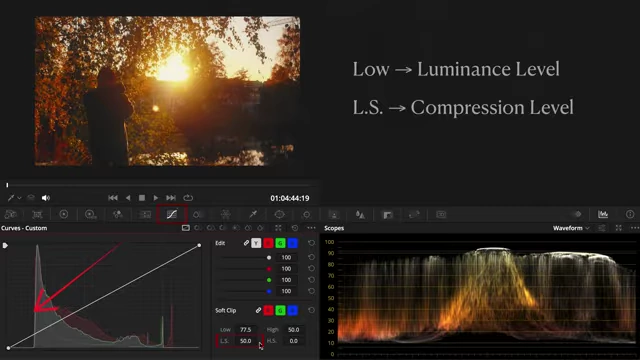Click the viewer timecode 01:04:44:19
This screenshot has width=640, height=360.
(290, 198)
